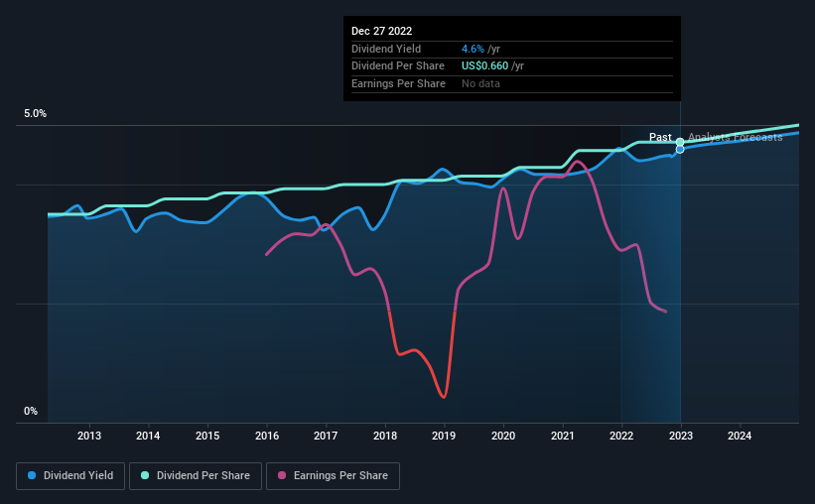Click the Past label on chart
815x504 pixels.
[x=660, y=137]
